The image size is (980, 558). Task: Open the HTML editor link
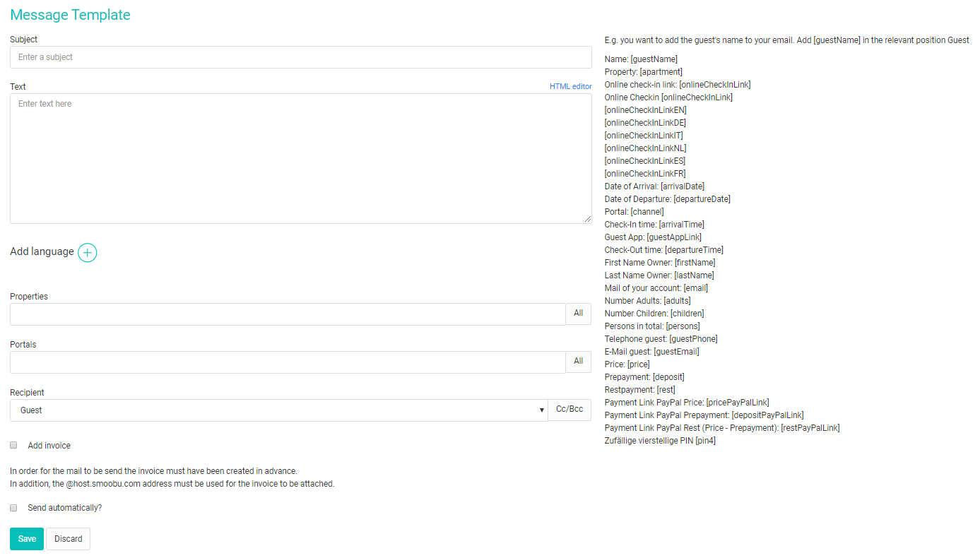point(571,86)
